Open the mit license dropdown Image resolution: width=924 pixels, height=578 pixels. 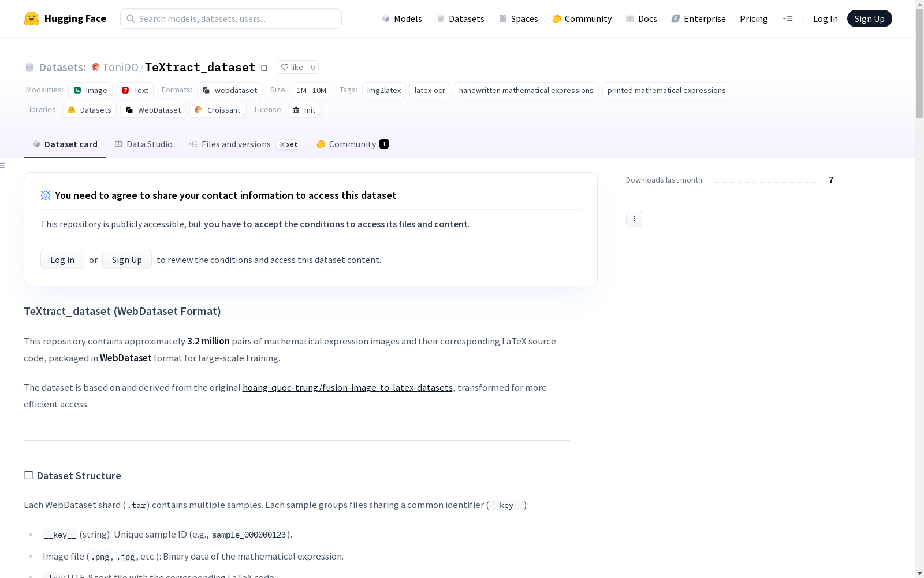[x=304, y=110]
